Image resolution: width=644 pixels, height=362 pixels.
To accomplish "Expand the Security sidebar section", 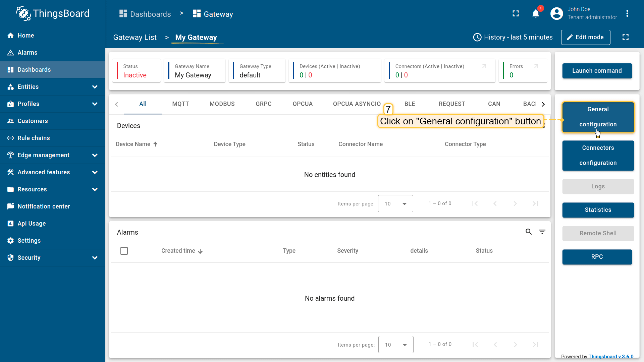I will click(95, 258).
